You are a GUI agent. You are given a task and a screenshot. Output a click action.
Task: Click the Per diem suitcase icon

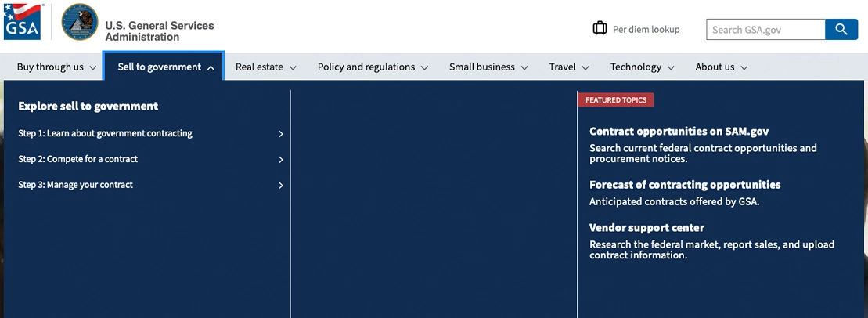[600, 29]
